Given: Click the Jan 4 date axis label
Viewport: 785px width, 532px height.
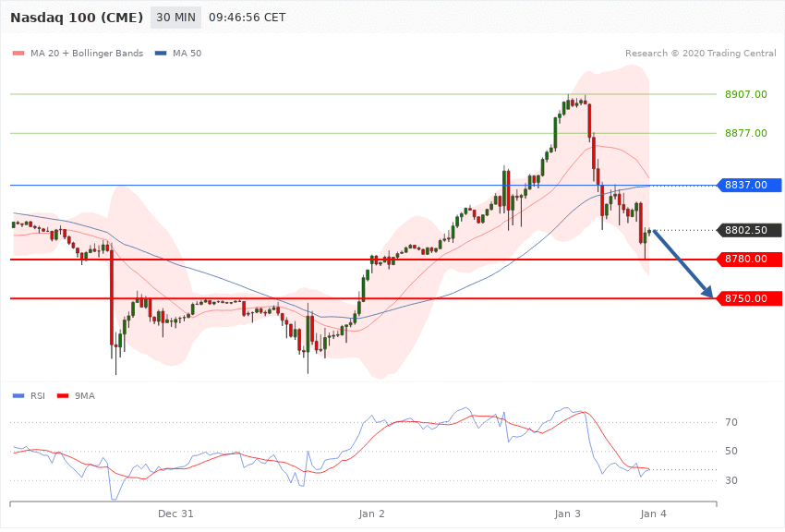Looking at the screenshot, I should point(653,514).
